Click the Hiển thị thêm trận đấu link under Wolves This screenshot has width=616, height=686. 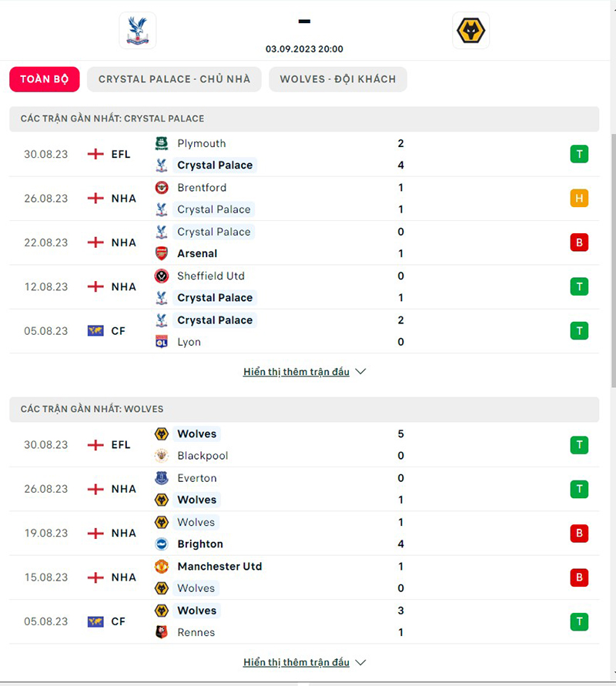coord(296,661)
